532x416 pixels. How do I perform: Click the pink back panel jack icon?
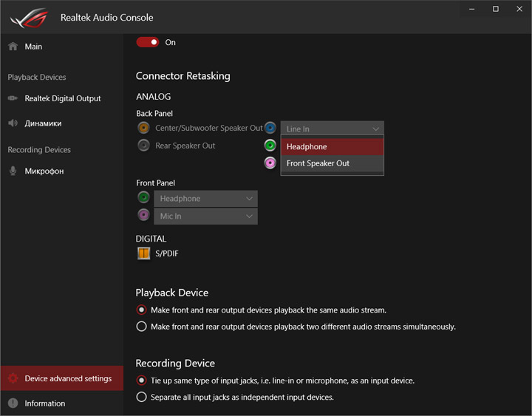click(270, 163)
